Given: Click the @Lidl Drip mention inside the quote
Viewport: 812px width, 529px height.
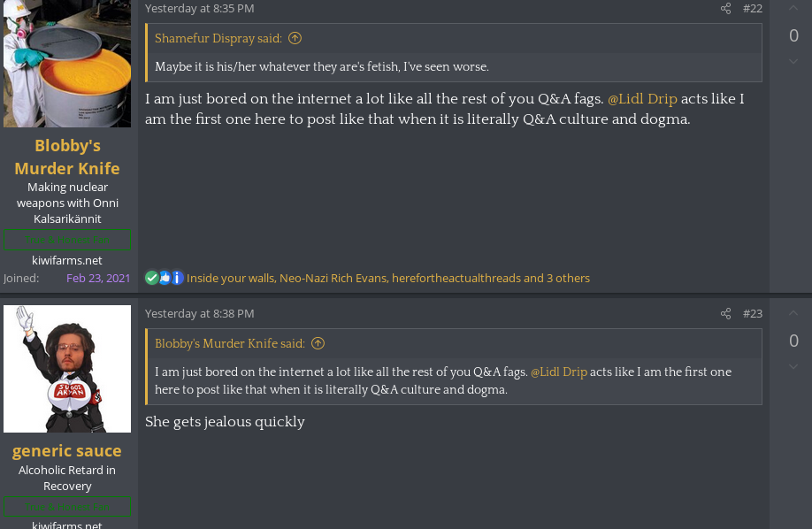Looking at the screenshot, I should tap(559, 372).
